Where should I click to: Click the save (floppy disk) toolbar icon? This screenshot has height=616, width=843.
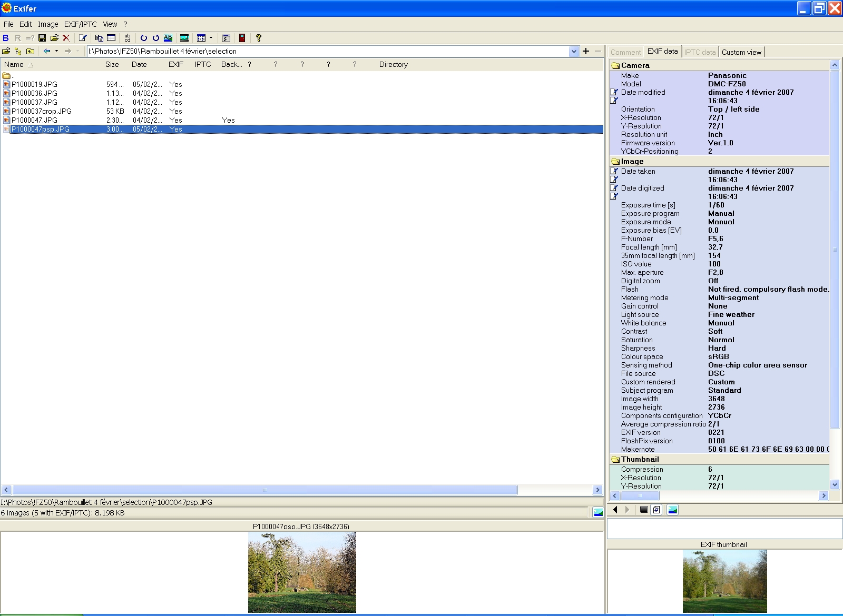pos(42,38)
